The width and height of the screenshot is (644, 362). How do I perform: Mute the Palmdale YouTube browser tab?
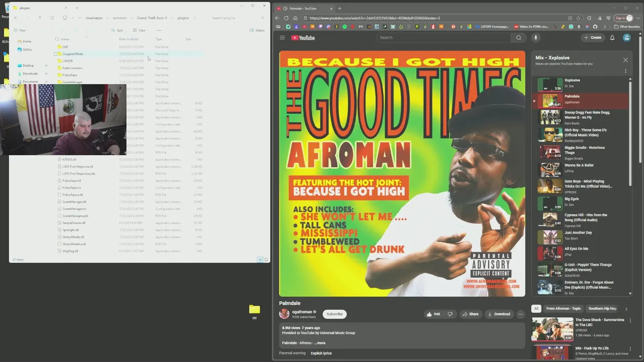point(285,9)
